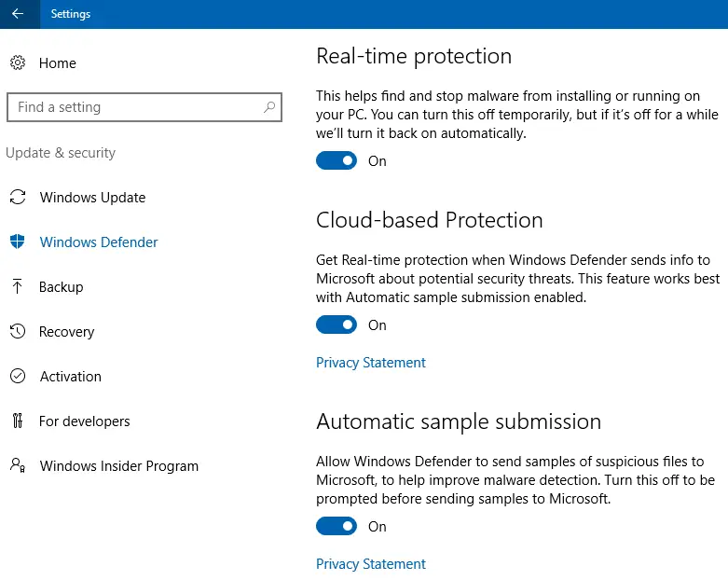Click the Home gear icon

[x=18, y=62]
